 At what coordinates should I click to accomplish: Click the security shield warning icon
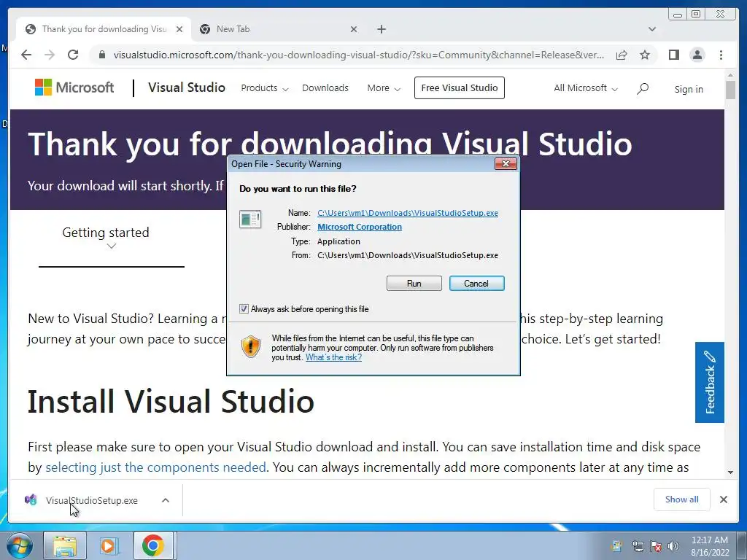coord(251,346)
